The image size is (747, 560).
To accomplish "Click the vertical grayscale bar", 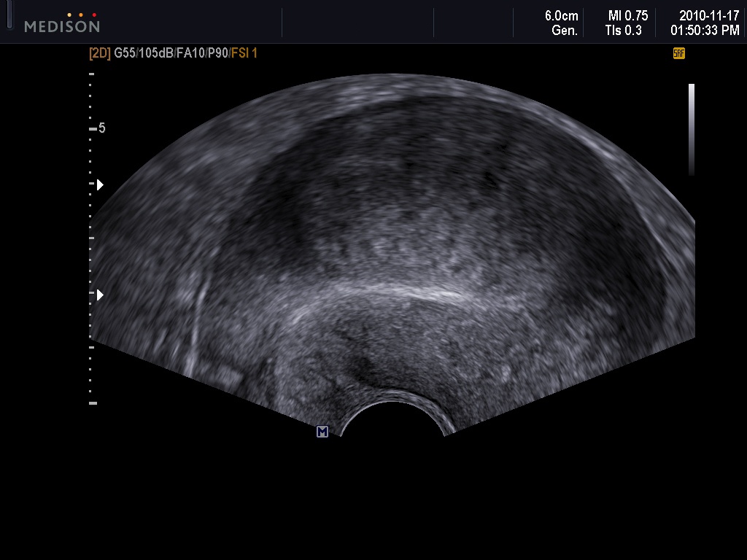I will pos(692,130).
